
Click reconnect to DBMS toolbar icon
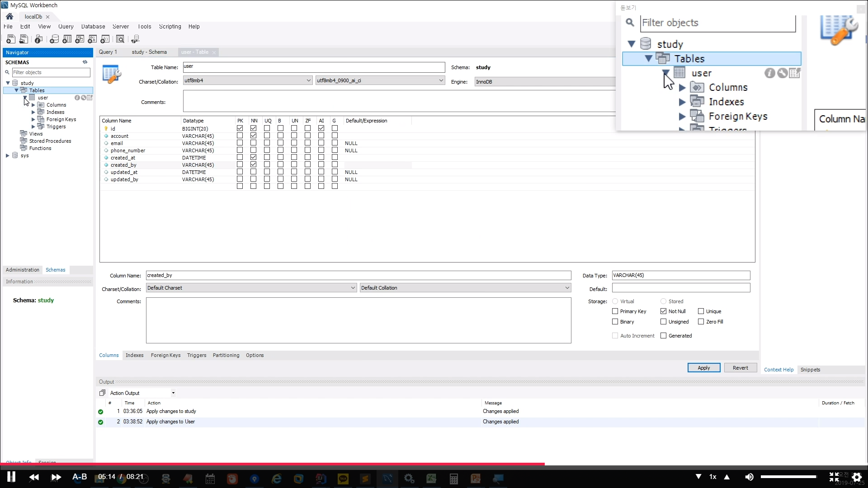click(x=135, y=39)
